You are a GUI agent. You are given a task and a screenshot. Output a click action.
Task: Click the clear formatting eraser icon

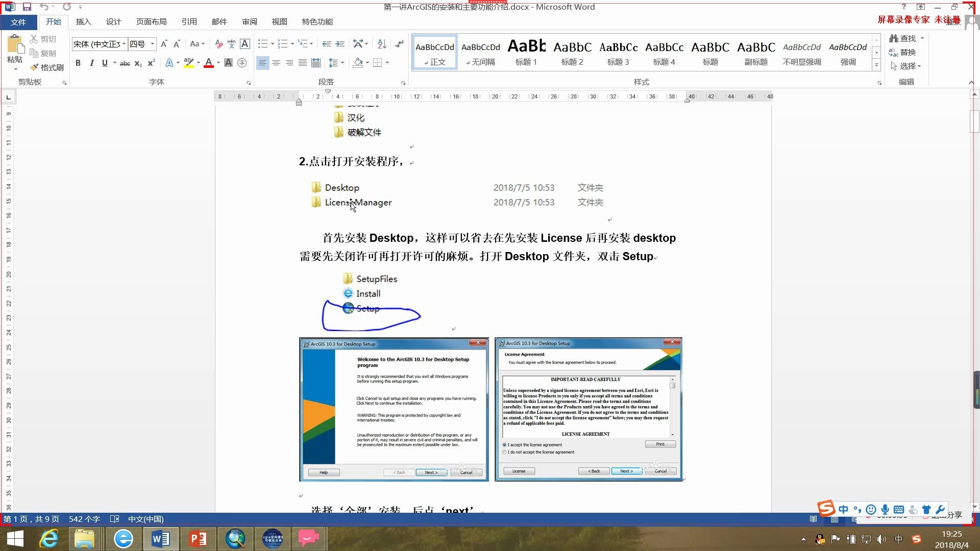[218, 44]
